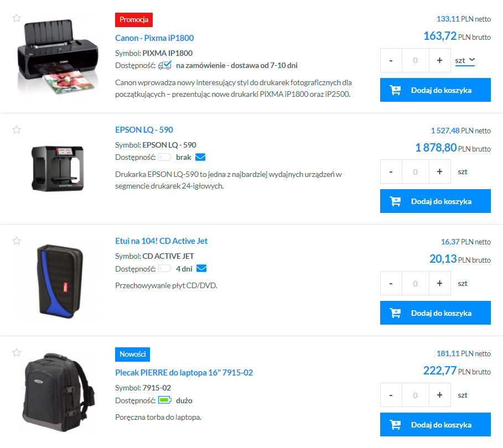Open the 'szt' unit dropdown for Canon printer
503x448 pixels.
(x=465, y=61)
